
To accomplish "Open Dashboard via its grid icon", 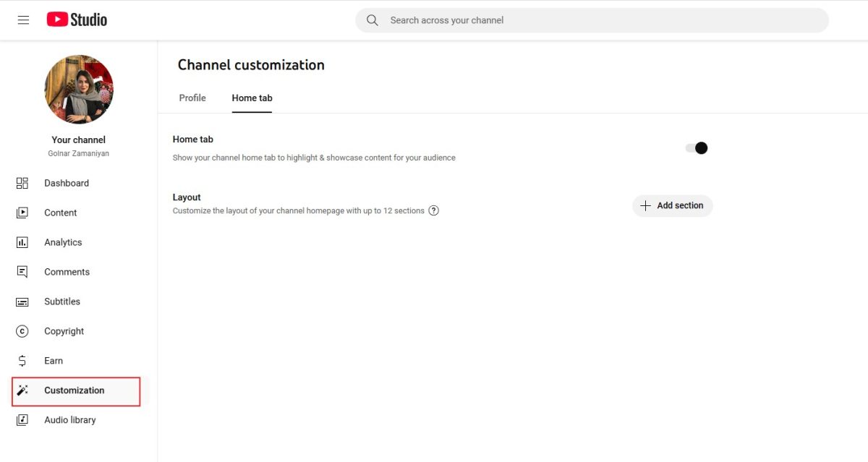I will pyautogui.click(x=22, y=183).
